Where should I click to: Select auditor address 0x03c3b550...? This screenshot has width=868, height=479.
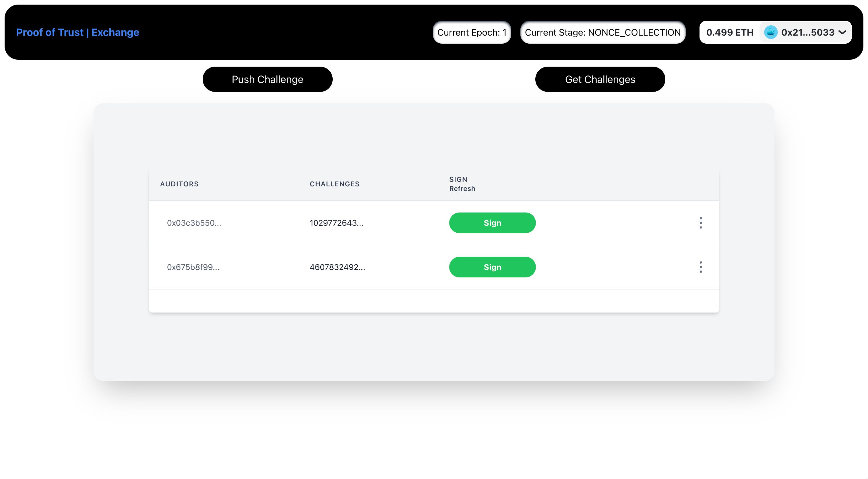[194, 223]
